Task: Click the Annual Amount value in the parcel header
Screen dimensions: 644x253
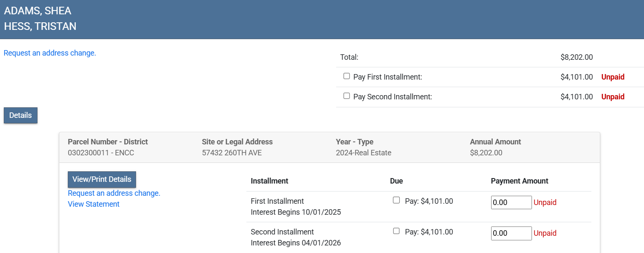Action: 486,153
